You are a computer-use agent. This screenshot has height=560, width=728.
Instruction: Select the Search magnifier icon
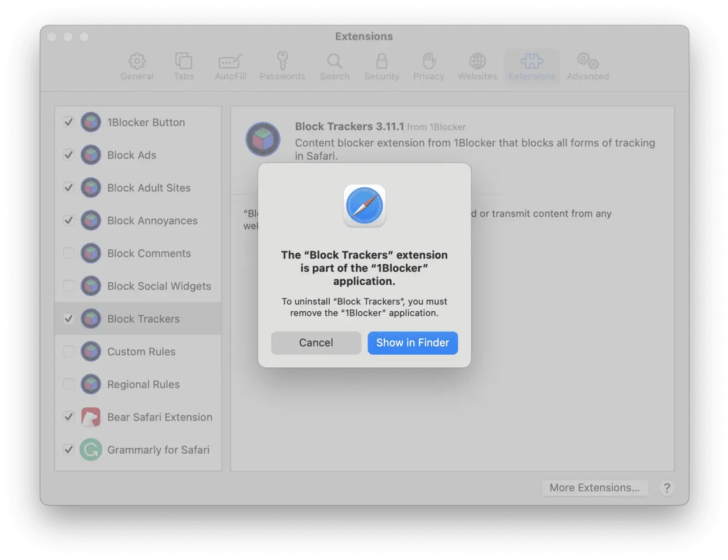334,61
